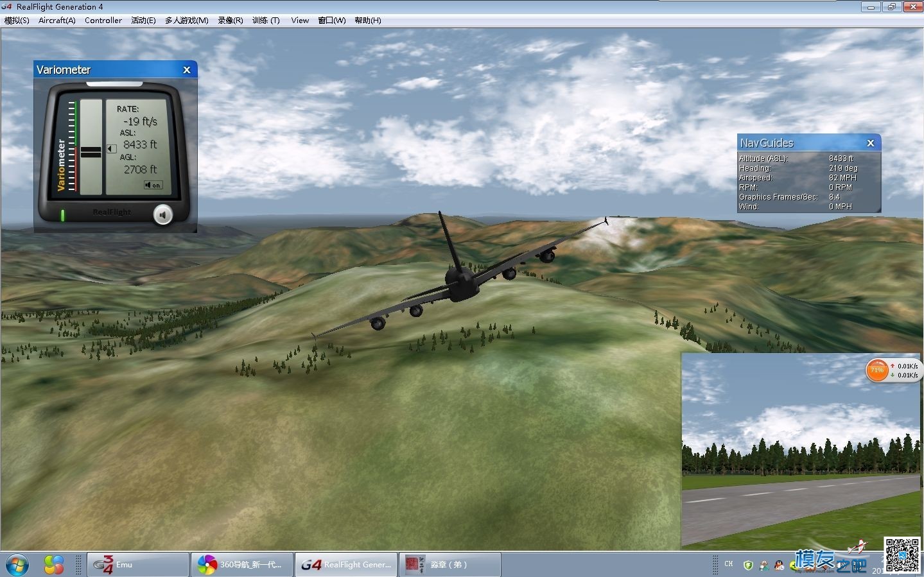Viewport: 924px width, 577px height.
Task: Switch to the 淼章 (弟) chat taskbar item
Action: click(450, 565)
